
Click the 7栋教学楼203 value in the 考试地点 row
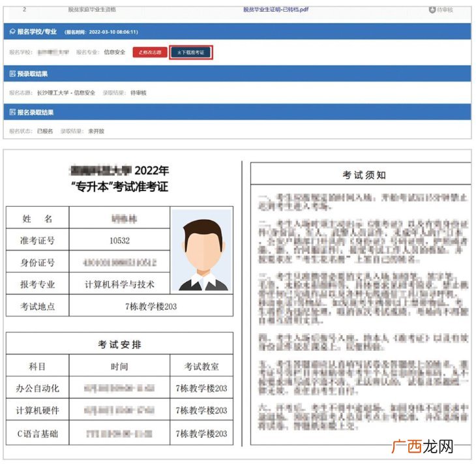[x=151, y=307]
